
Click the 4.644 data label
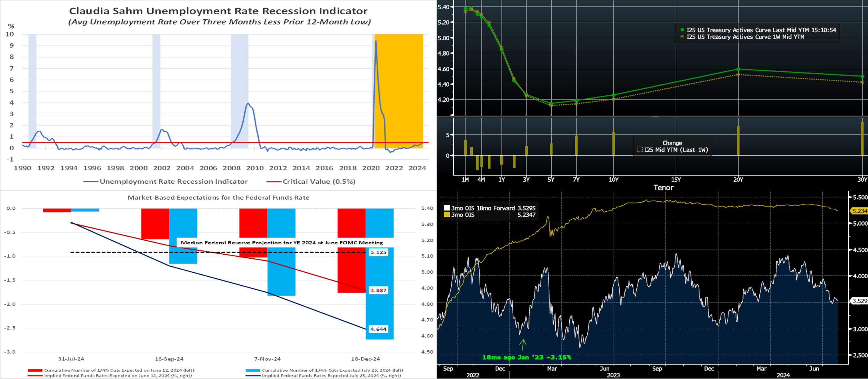tap(378, 329)
